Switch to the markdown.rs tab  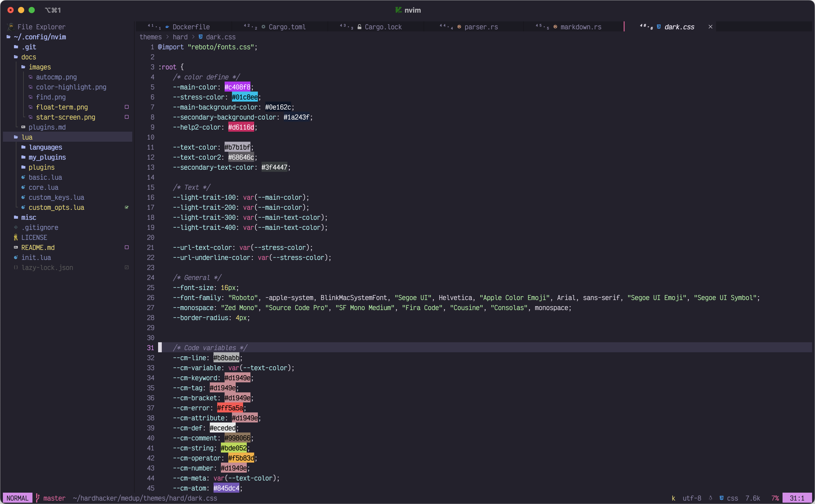click(x=581, y=27)
